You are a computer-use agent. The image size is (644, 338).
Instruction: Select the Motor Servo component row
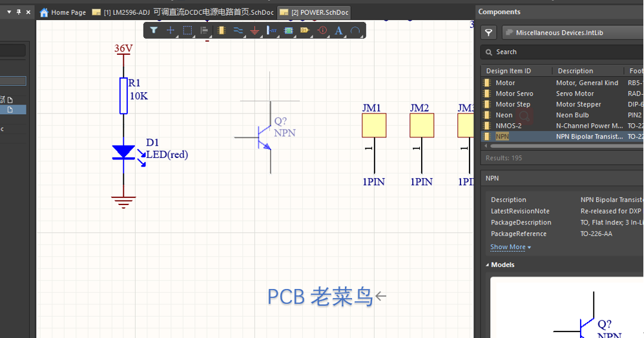tap(514, 94)
